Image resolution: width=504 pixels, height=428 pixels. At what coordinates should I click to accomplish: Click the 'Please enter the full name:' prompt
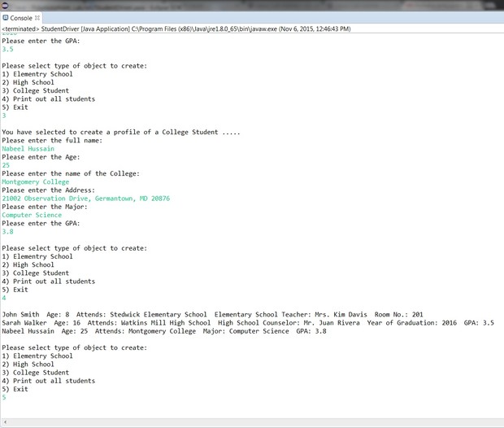point(52,141)
